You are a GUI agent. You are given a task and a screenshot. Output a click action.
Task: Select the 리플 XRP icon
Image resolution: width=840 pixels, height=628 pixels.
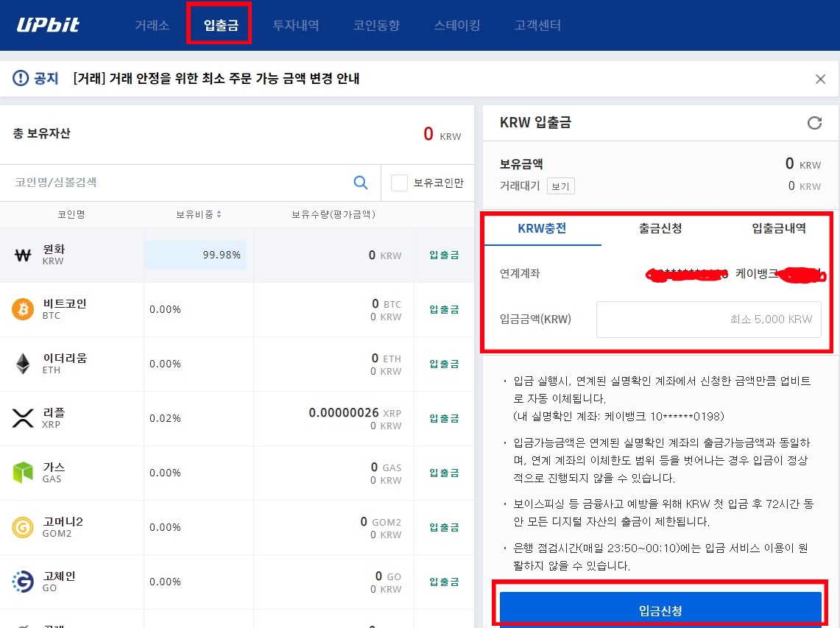pos(23,418)
